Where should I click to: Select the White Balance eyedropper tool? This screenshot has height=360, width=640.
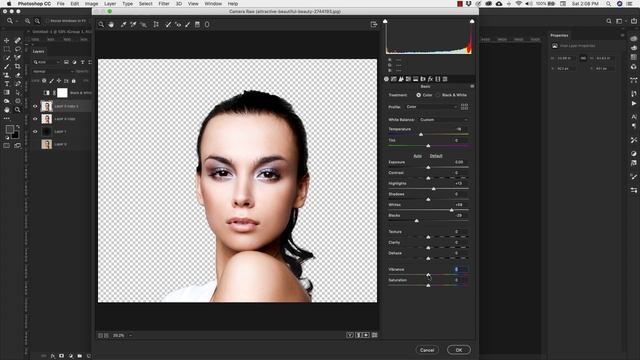click(x=123, y=24)
